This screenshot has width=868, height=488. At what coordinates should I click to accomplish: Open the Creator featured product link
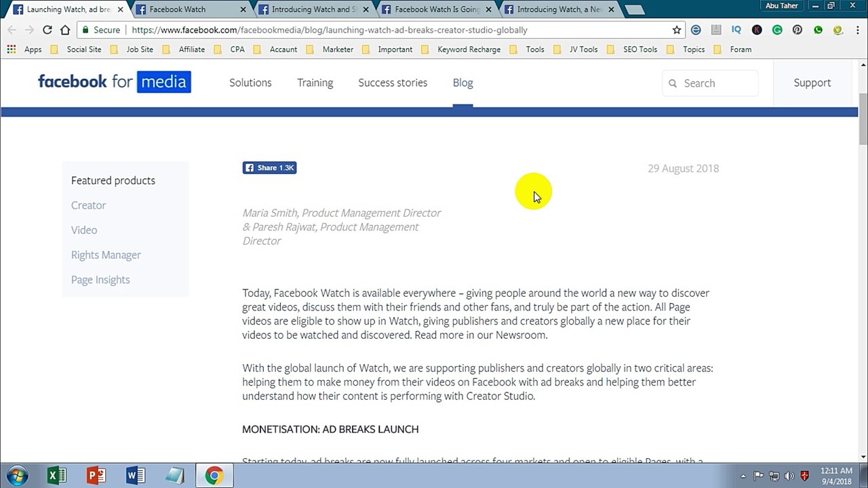pyautogui.click(x=89, y=205)
